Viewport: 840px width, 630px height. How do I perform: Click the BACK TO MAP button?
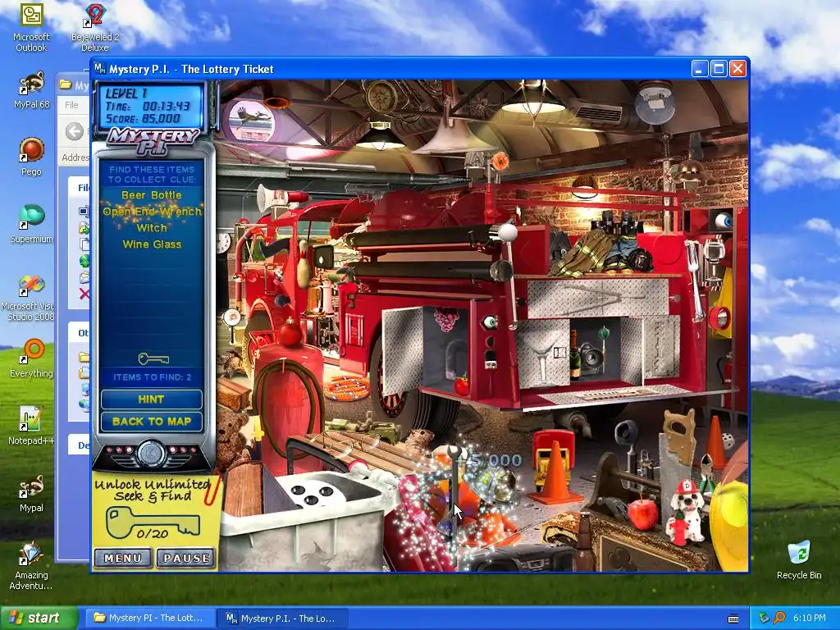(151, 422)
